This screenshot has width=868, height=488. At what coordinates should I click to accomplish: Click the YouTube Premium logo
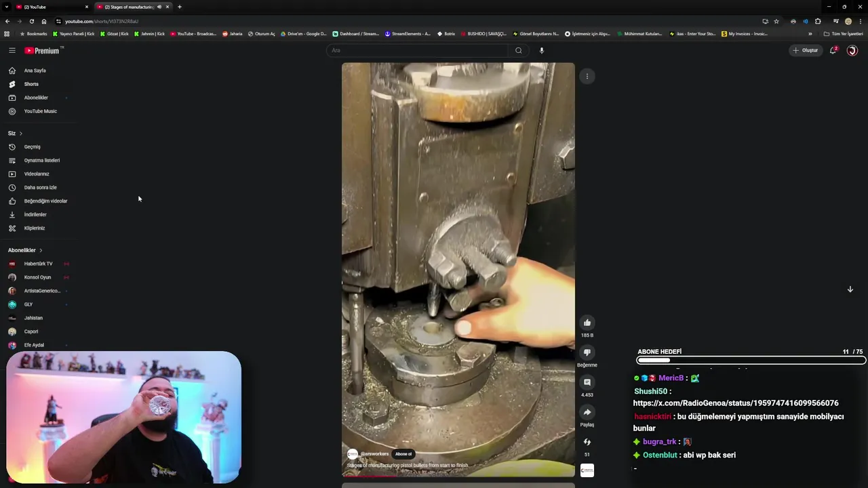tap(43, 50)
